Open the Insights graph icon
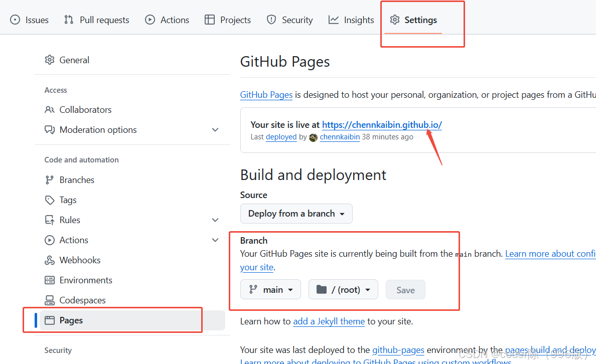596x364 pixels. point(334,20)
